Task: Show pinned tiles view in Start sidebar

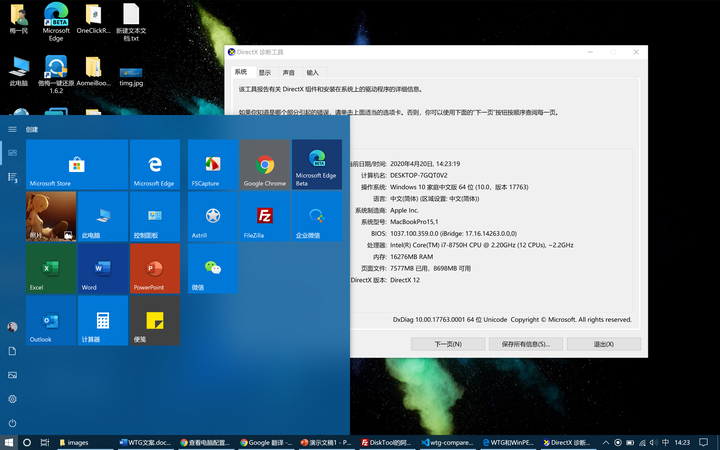Action: point(12,152)
